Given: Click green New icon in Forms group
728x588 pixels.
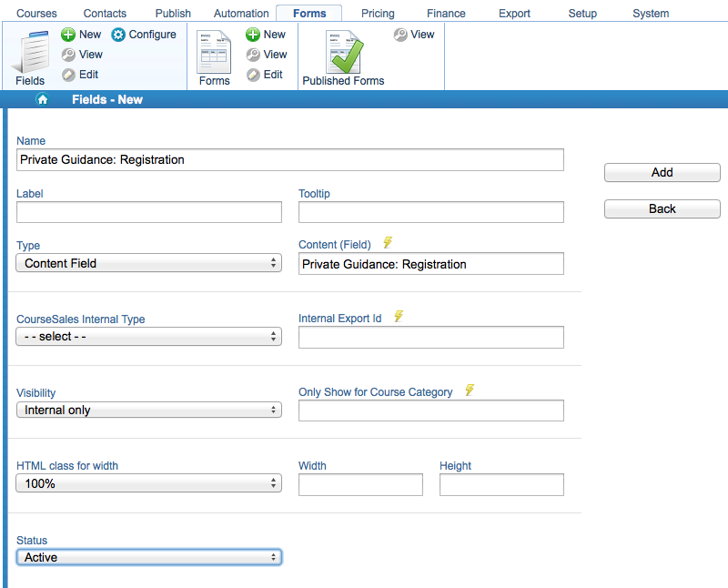Looking at the screenshot, I should tap(253, 35).
